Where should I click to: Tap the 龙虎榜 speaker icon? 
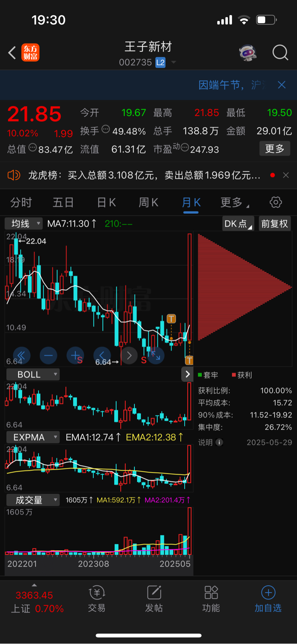pos(14,175)
